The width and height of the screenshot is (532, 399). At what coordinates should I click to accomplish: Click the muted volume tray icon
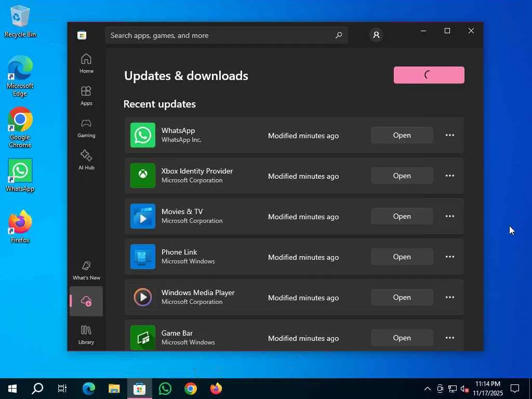[x=464, y=389]
